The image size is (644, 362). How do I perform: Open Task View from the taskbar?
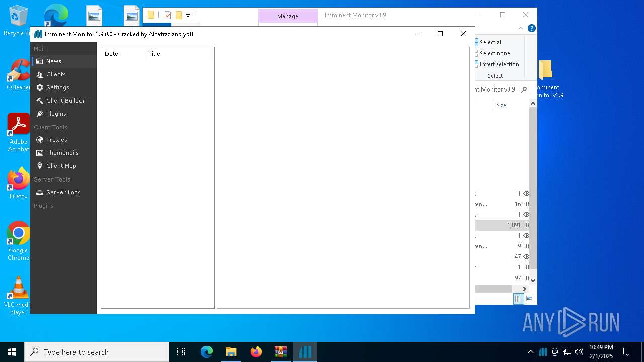181,352
